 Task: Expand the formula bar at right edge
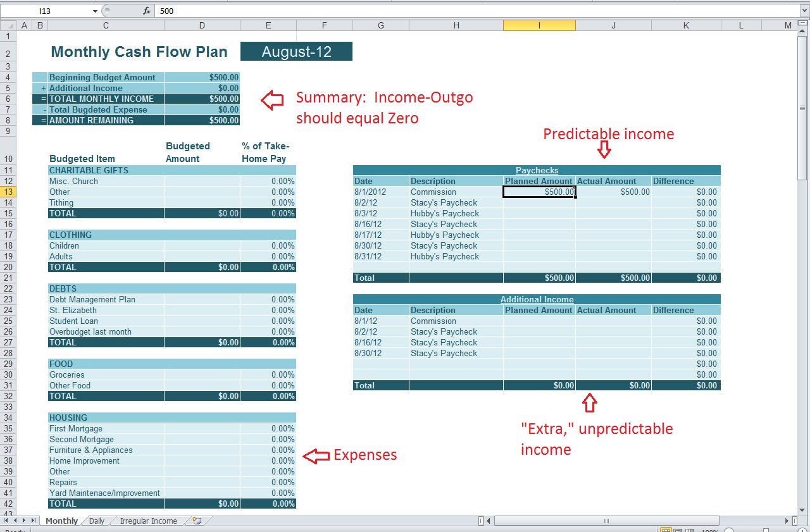pyautogui.click(x=804, y=11)
